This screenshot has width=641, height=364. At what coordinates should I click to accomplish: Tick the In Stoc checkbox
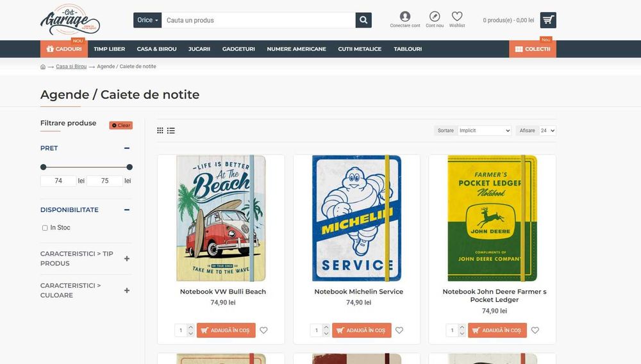pos(45,228)
